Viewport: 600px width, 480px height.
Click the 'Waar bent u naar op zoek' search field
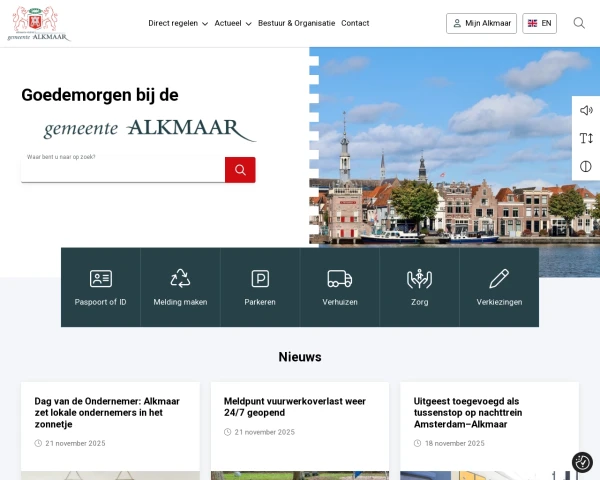122,170
